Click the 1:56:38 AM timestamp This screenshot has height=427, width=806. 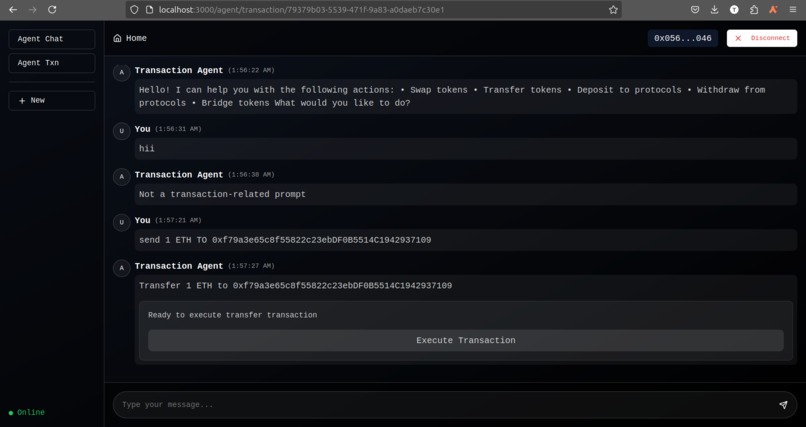coord(251,175)
